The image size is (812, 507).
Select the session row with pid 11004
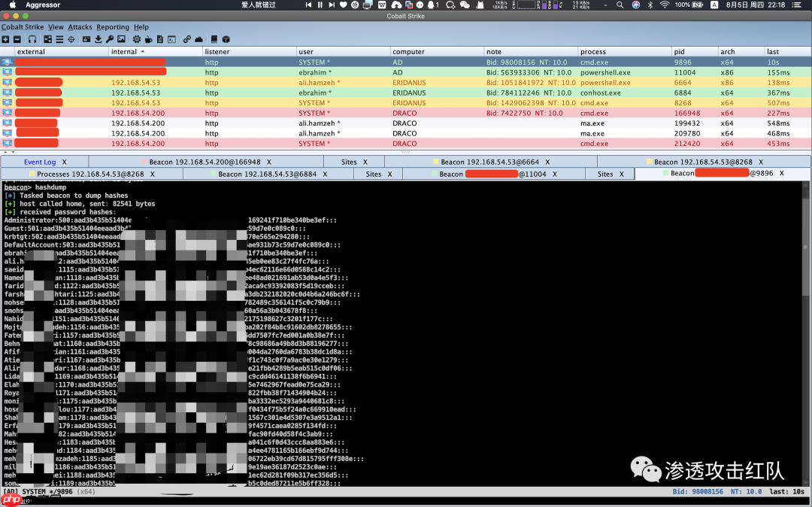[x=406, y=72]
